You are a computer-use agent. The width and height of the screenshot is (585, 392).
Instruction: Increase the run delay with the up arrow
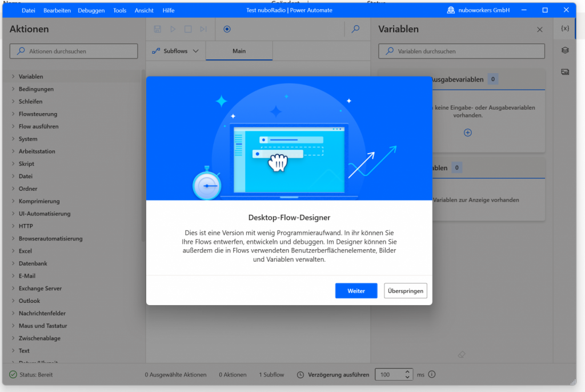[407, 371]
